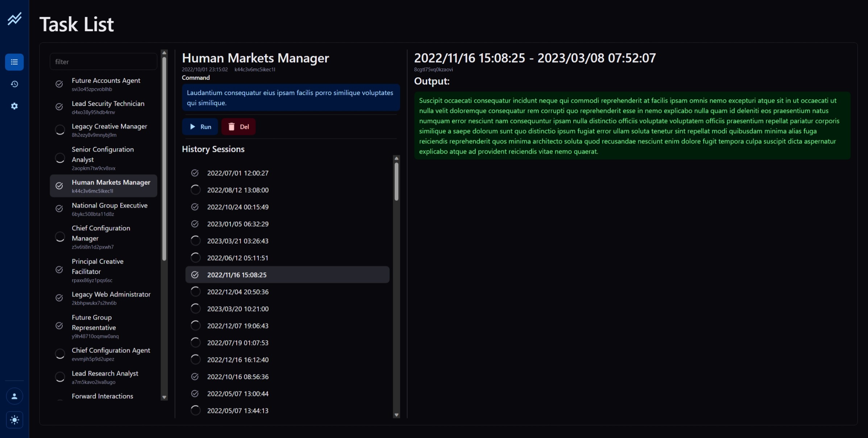Click the user profile icon

coord(14,396)
